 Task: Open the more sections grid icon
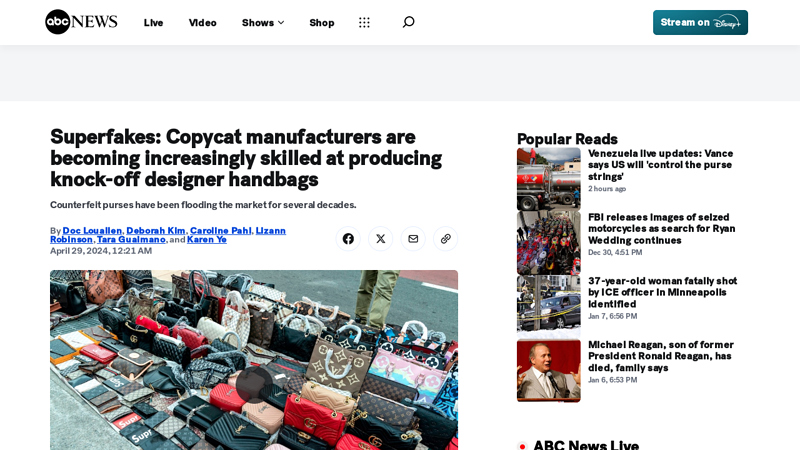(364, 22)
